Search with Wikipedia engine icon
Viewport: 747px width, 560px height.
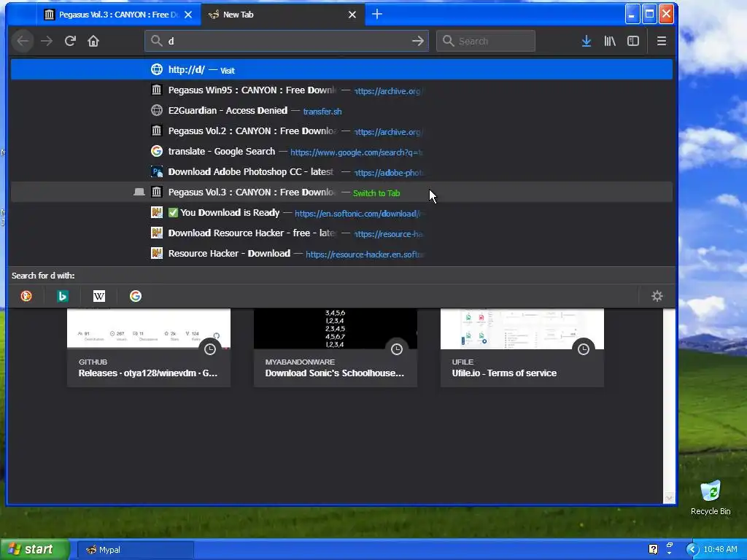(x=99, y=296)
